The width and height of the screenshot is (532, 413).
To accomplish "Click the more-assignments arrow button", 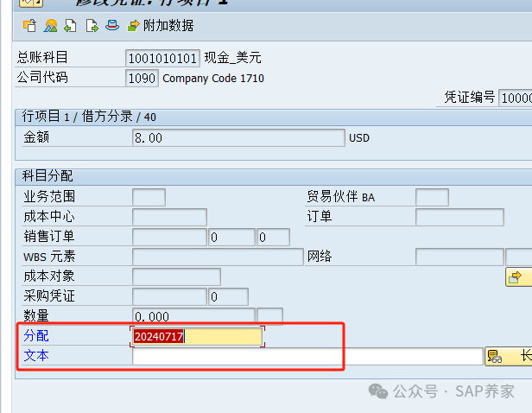I will click(518, 276).
